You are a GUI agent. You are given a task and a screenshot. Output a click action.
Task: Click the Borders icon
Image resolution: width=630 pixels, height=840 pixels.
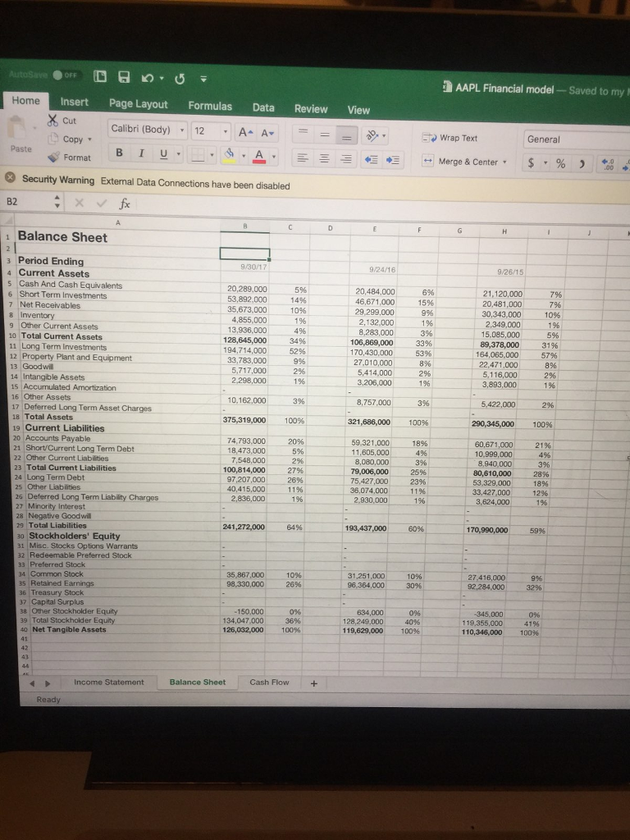(199, 155)
